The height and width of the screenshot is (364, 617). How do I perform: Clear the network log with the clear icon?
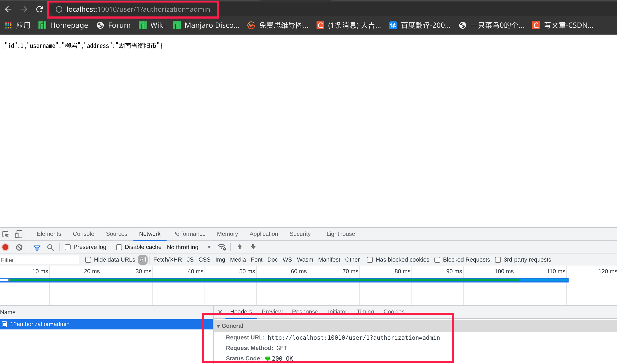[19, 247]
